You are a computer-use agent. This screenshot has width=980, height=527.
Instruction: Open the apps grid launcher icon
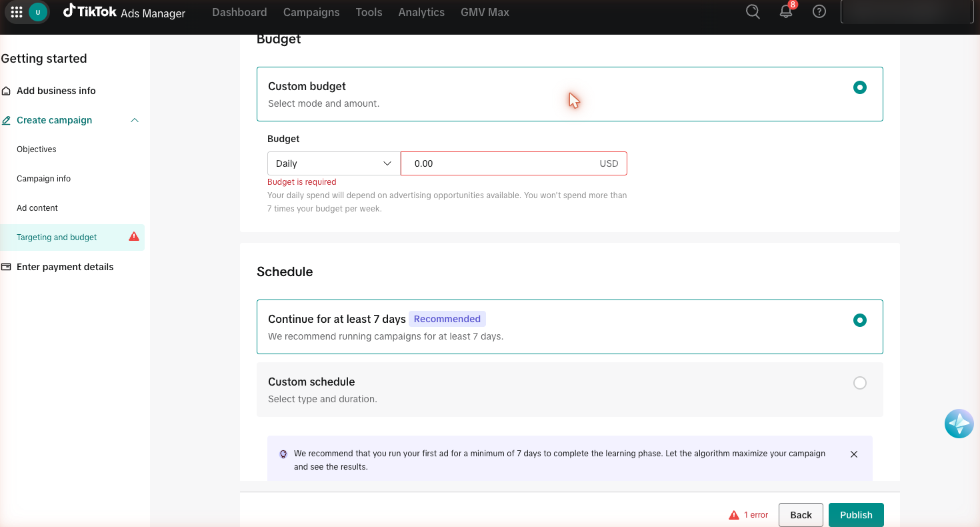tap(17, 12)
